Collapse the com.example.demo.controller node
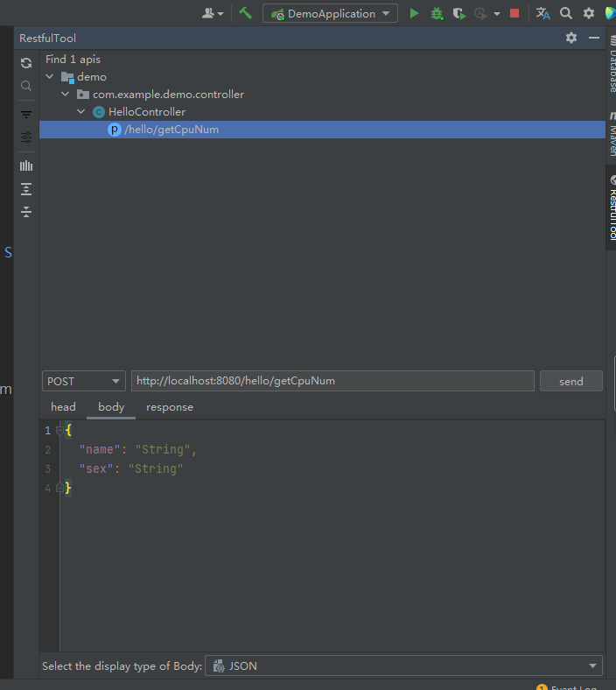 66,95
